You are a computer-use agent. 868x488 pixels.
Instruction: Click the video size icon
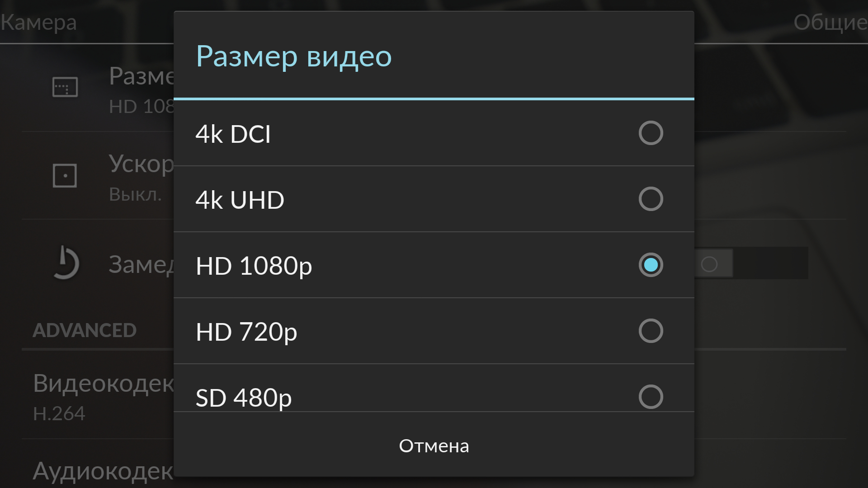[x=65, y=87]
